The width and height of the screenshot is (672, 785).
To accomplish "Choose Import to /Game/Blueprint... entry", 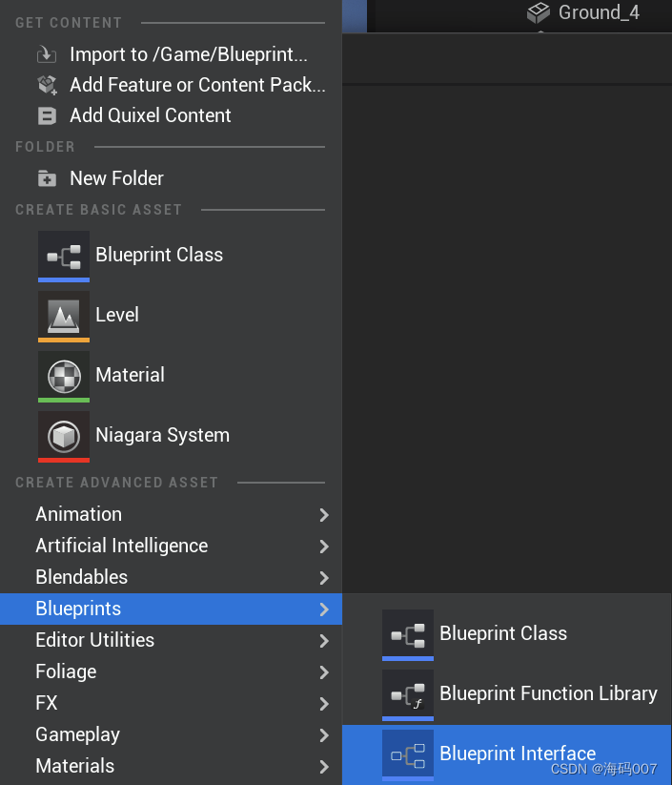I will click(x=172, y=54).
